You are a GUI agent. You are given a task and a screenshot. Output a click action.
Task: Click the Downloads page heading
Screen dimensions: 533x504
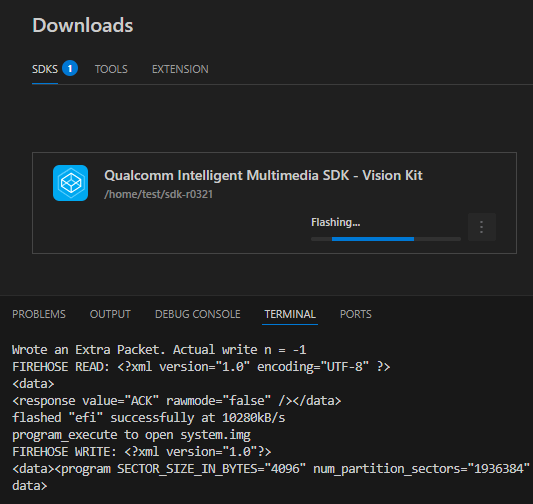pyautogui.click(x=83, y=25)
